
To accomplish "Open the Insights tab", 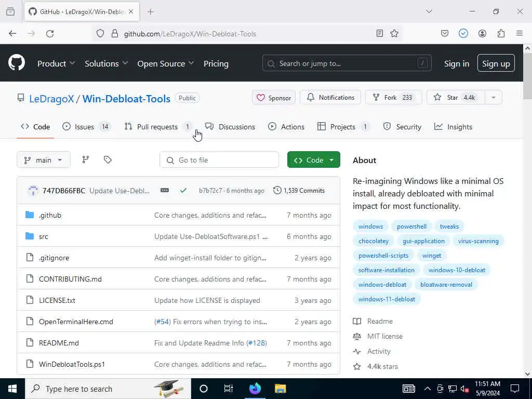I will (453, 127).
